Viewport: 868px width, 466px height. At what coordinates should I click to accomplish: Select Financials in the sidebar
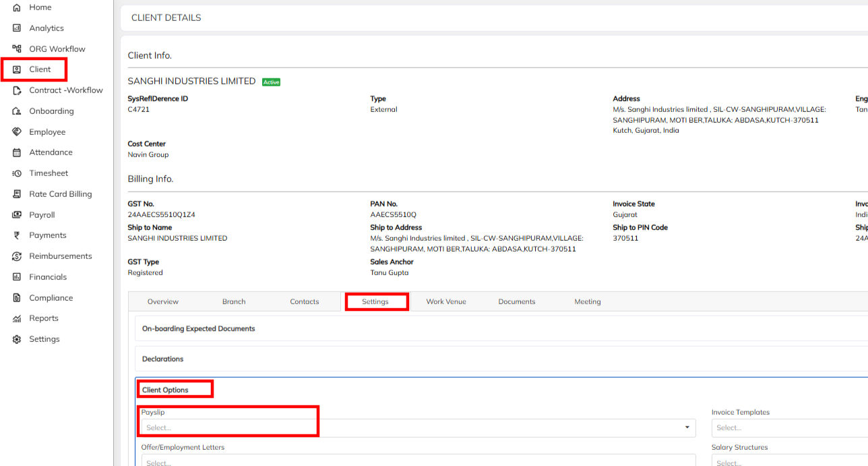click(x=48, y=277)
